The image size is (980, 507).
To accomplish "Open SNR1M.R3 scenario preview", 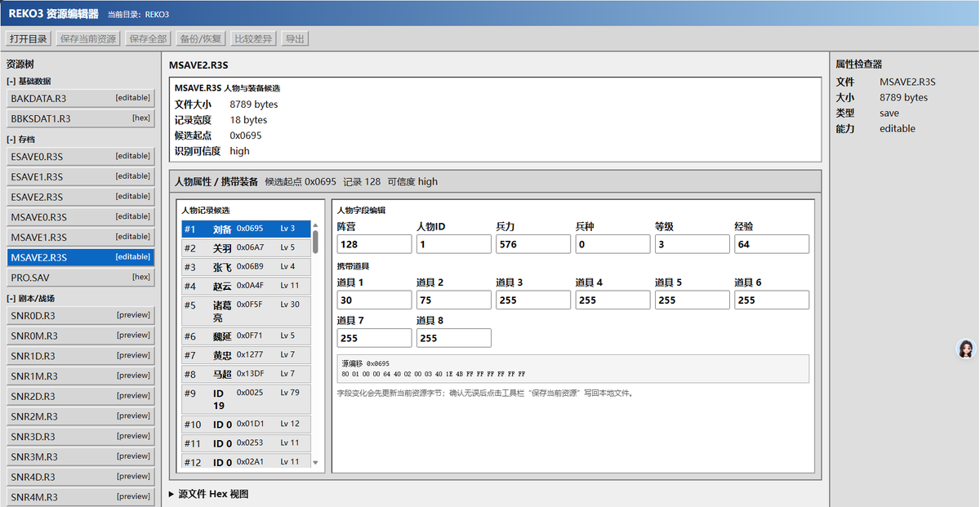I will point(80,376).
